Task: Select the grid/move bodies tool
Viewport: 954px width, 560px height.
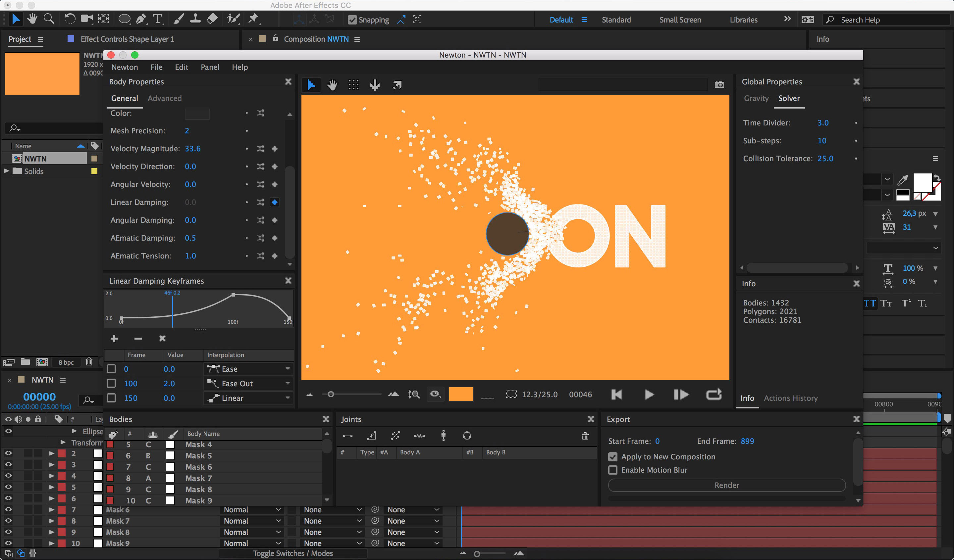Action: coord(353,84)
